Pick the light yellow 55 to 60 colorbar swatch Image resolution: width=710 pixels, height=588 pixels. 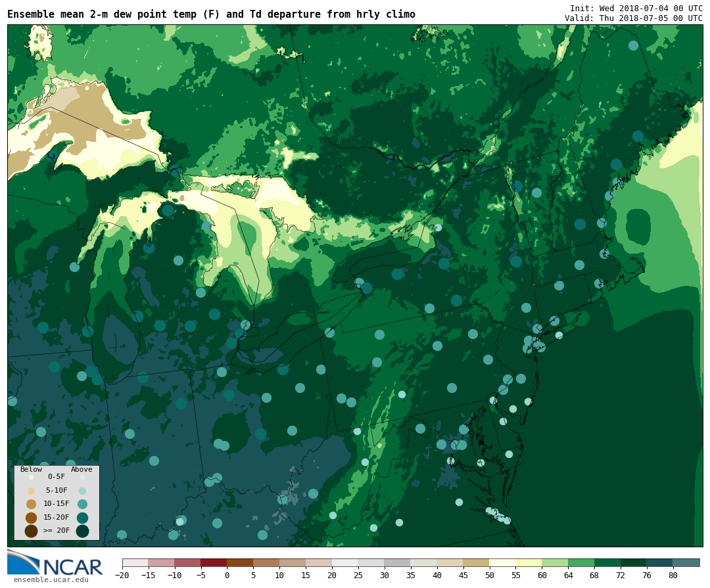(529, 562)
